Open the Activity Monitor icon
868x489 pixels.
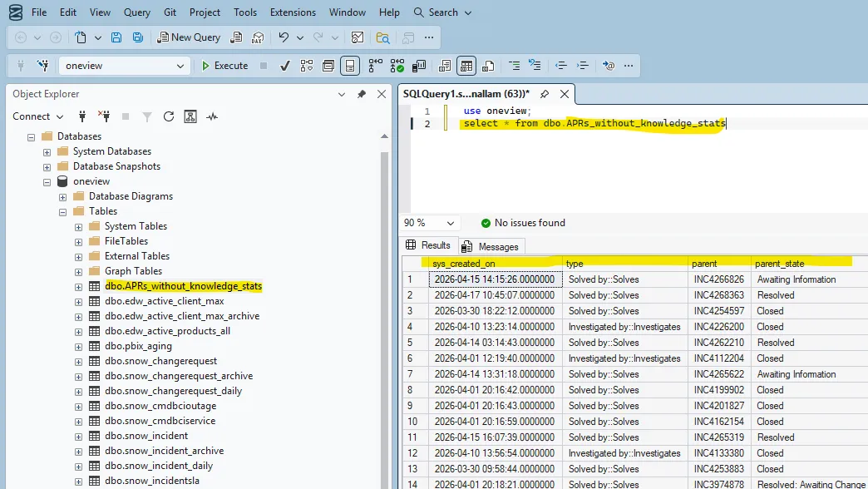point(358,37)
